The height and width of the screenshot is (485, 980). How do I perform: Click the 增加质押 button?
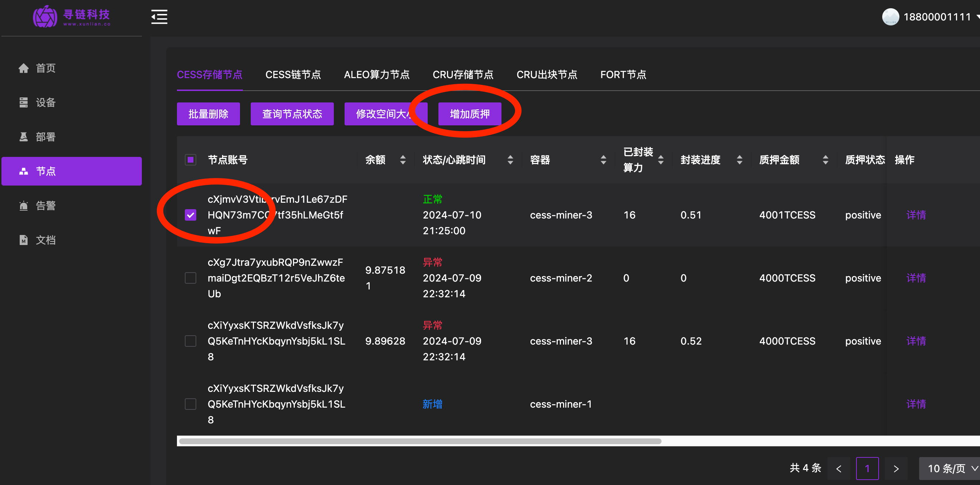pyautogui.click(x=470, y=114)
